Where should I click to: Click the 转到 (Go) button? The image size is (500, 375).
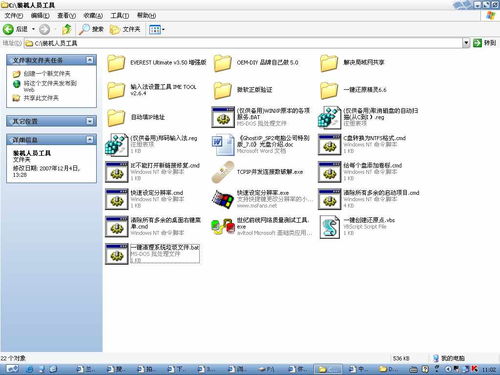485,43
